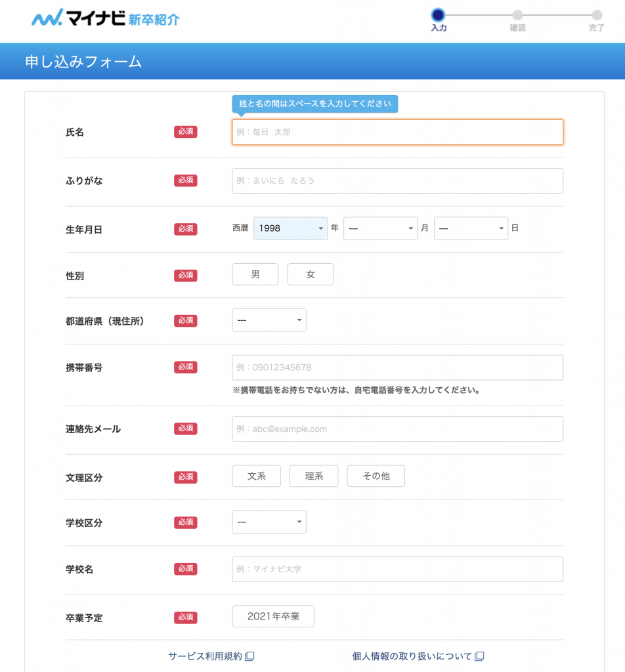The width and height of the screenshot is (625, 672).
Task: Click the 性別 field label
Action: 75,276
